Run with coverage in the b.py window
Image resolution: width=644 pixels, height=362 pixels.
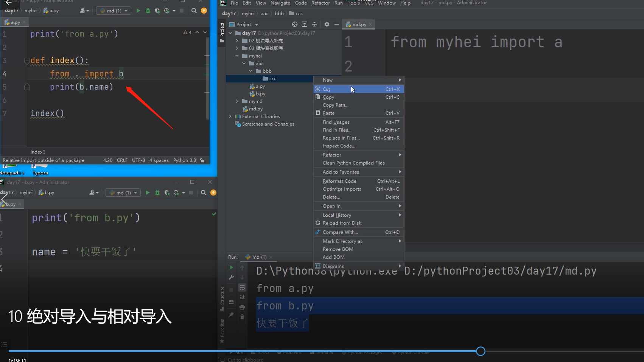click(167, 193)
